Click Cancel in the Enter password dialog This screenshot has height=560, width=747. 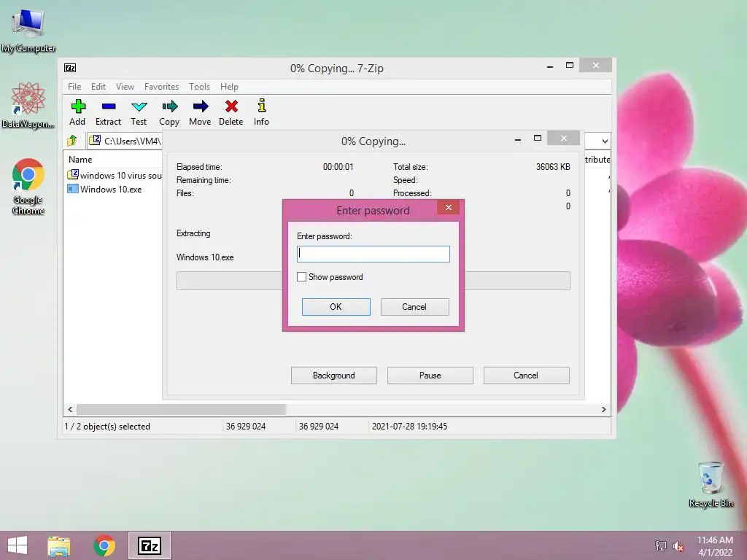coord(414,307)
